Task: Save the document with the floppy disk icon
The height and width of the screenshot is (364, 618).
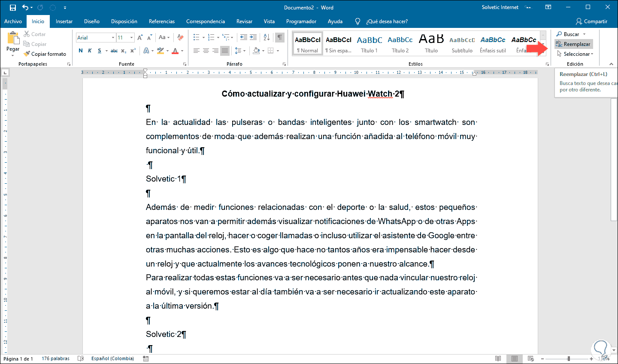Action: [x=13, y=7]
